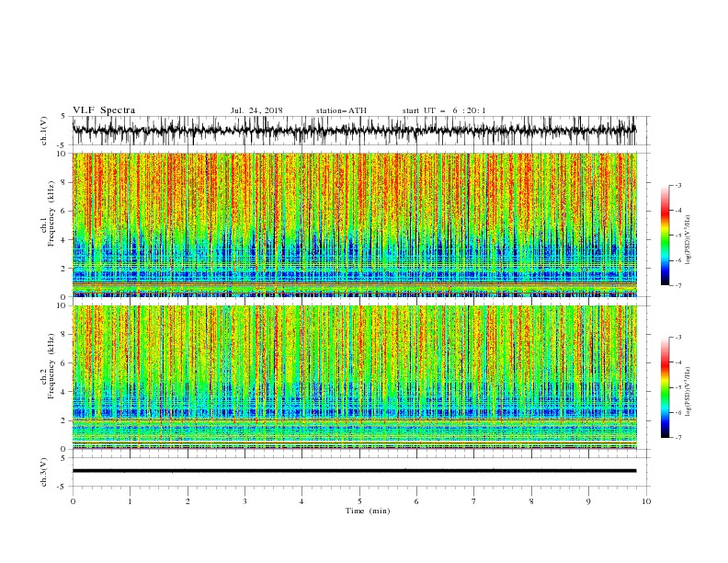Click the "10" kHz tick on ch.2 spectrogram
Image resolution: width=728 pixels, height=563 pixels.
(61, 305)
